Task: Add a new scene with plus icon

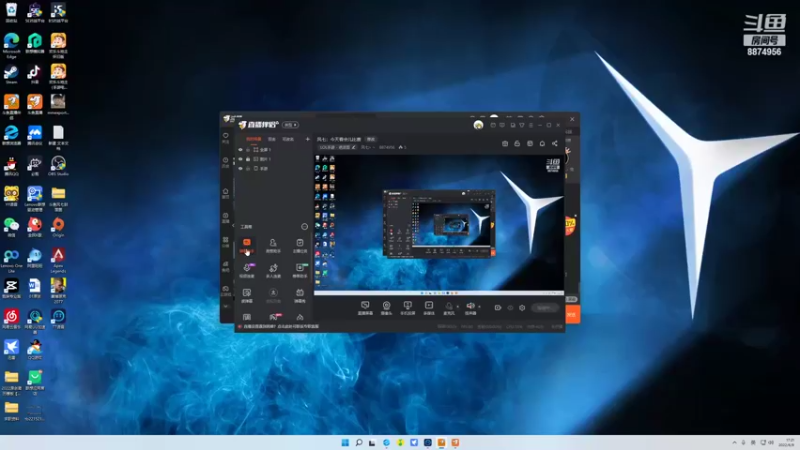Action: [307, 139]
